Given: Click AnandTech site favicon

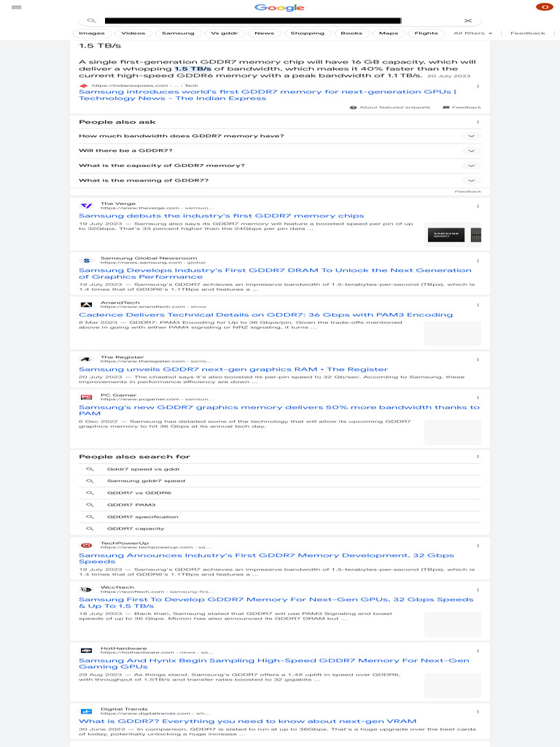Looking at the screenshot, I should pyautogui.click(x=86, y=305).
